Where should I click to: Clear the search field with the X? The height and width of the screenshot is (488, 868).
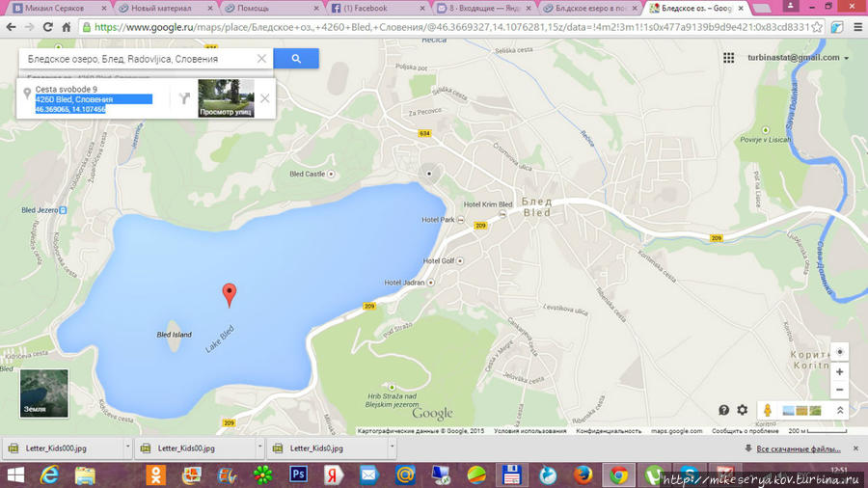click(261, 59)
